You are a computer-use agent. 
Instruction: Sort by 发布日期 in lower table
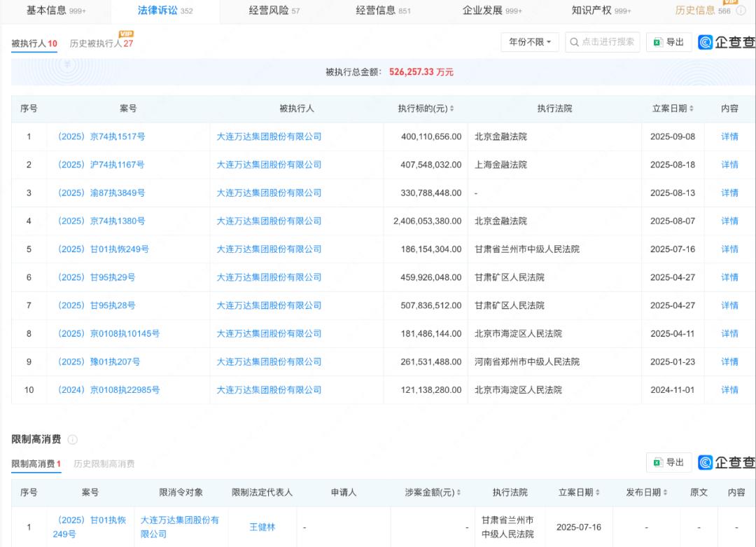point(665,492)
